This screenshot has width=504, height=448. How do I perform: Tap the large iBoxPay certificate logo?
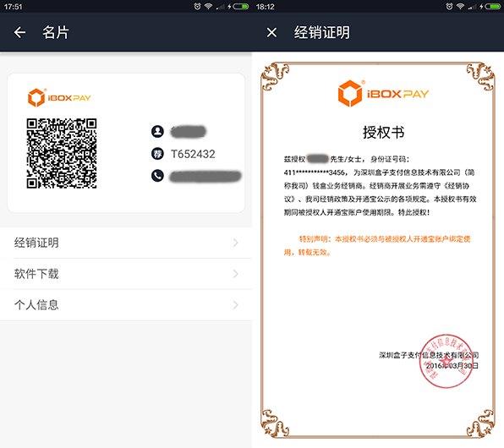coord(383,94)
